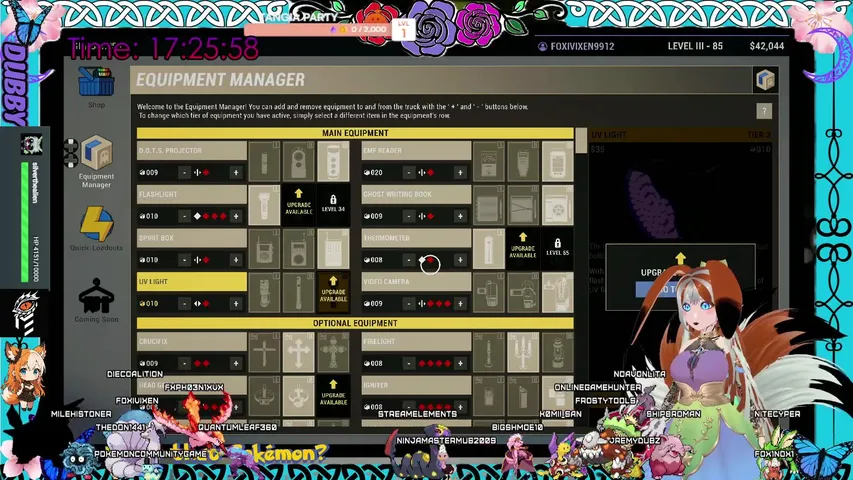Remove a D.O.T.S. Projector with minus

[184, 173]
